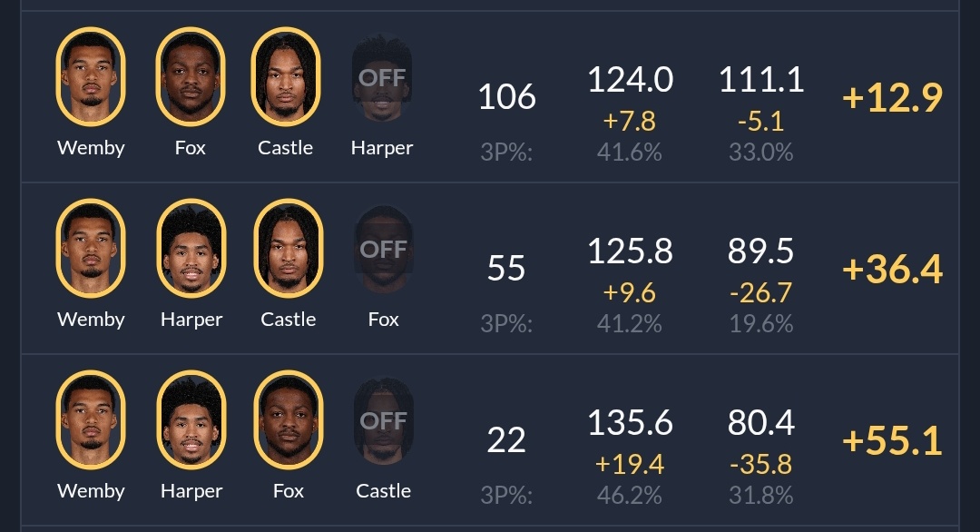Toggle the OFF Harper avatar in first row
The width and height of the screenshot is (980, 532).
coord(382,78)
